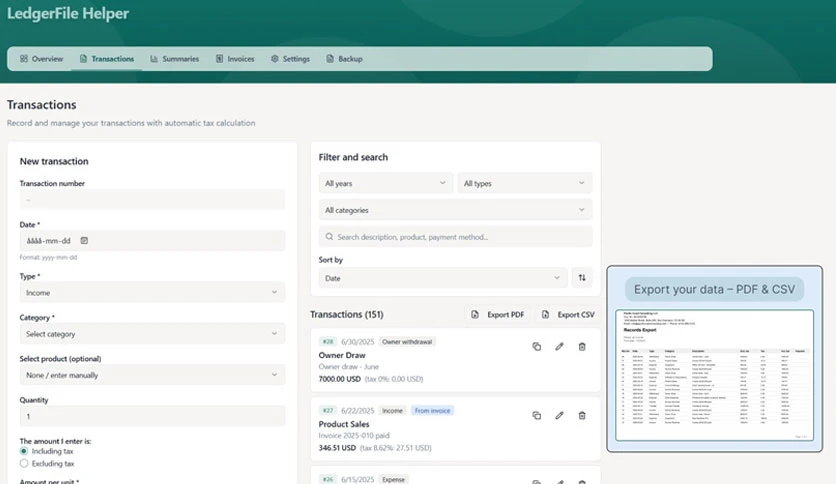Open the Select product dropdown
This screenshot has width=836, height=484.
click(x=152, y=375)
